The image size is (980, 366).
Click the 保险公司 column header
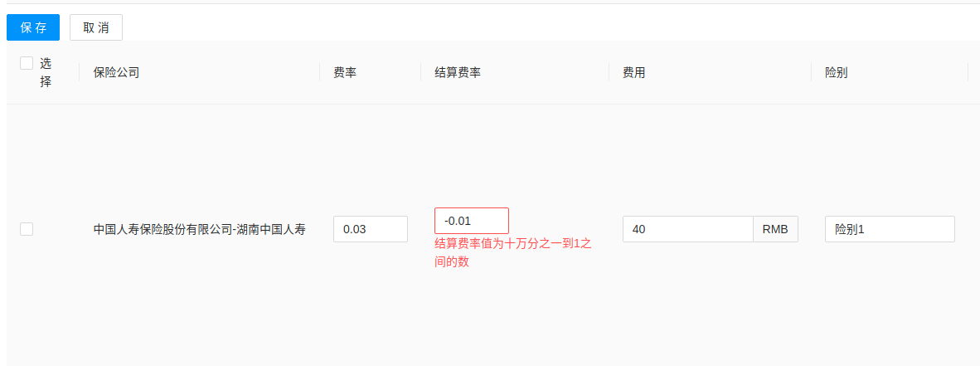tap(116, 72)
